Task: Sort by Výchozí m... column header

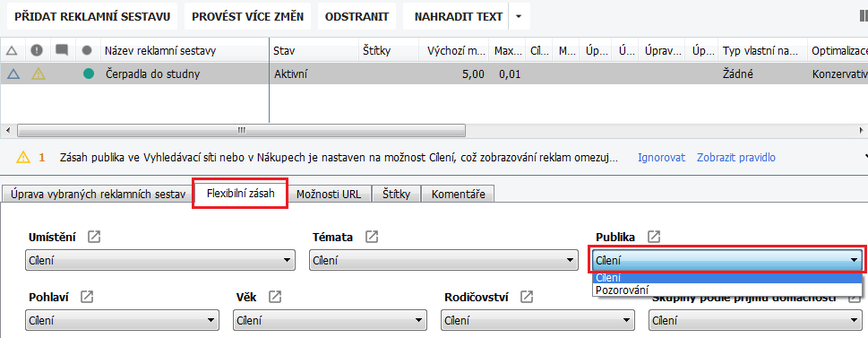Action: 454,51
